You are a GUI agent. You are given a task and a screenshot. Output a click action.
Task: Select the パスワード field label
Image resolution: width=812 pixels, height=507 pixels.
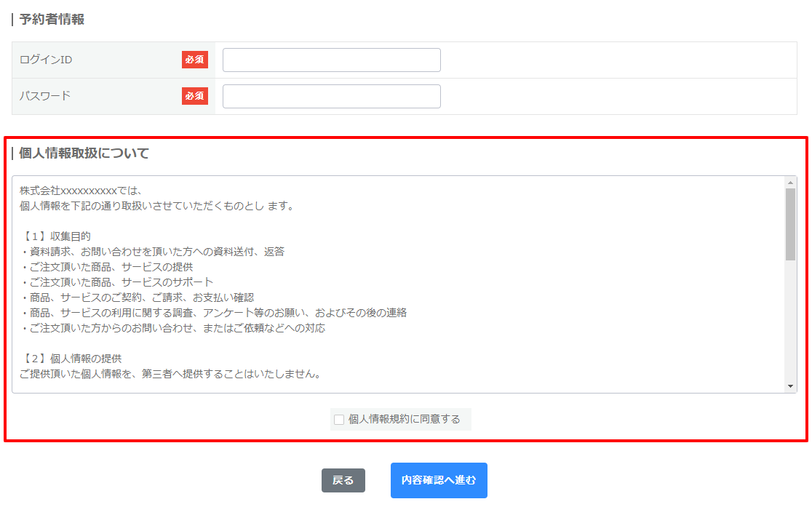pyautogui.click(x=45, y=96)
